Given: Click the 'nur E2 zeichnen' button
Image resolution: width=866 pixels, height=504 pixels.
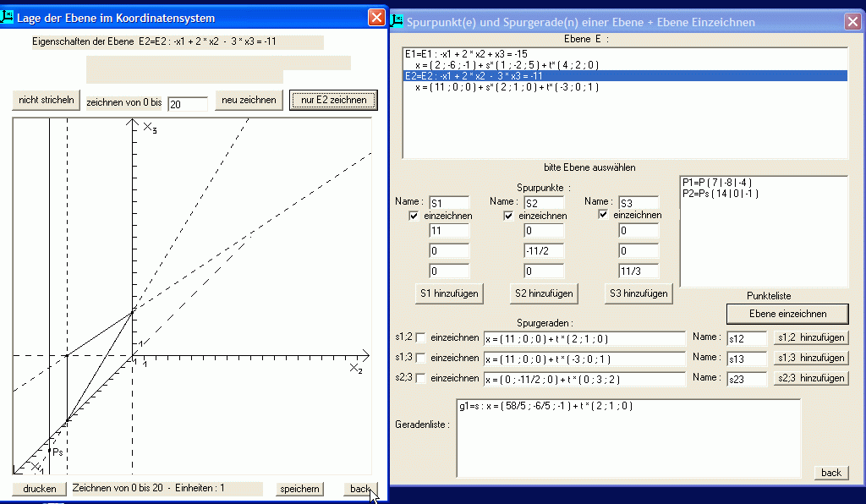Looking at the screenshot, I should click(x=333, y=100).
